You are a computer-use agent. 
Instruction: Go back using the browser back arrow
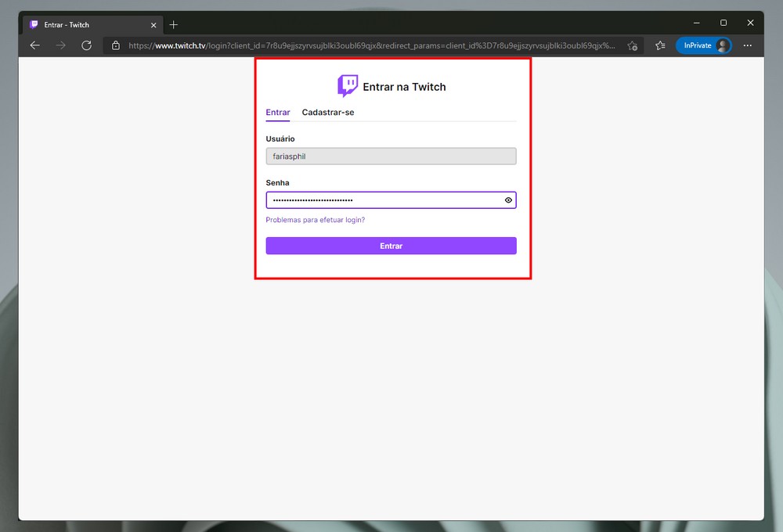35,45
